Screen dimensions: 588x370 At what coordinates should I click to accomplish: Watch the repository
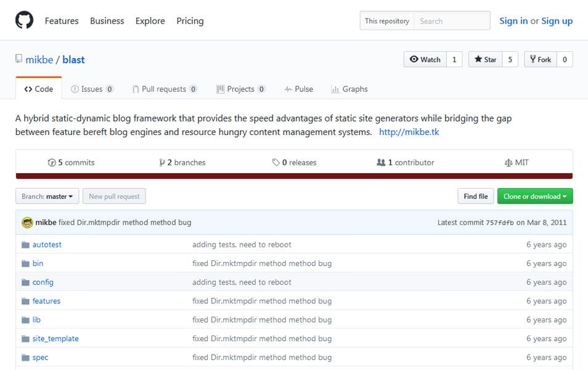coord(425,59)
